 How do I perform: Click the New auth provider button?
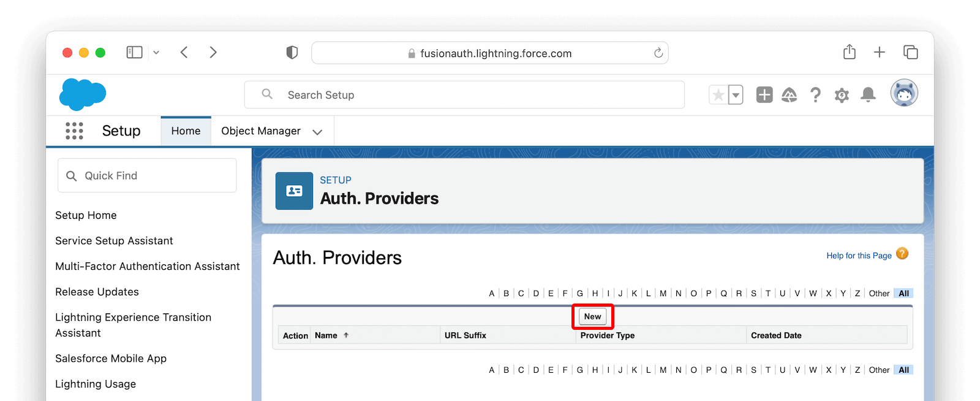tap(593, 316)
